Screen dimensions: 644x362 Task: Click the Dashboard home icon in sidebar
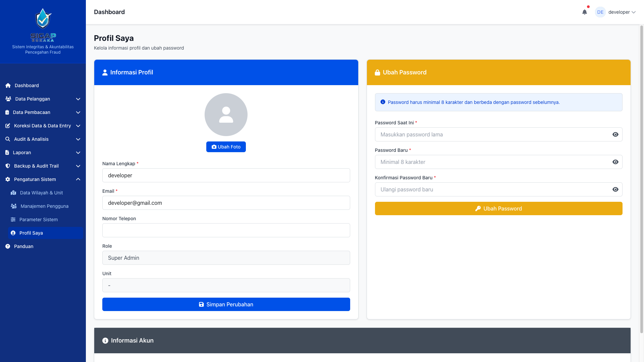(8, 85)
